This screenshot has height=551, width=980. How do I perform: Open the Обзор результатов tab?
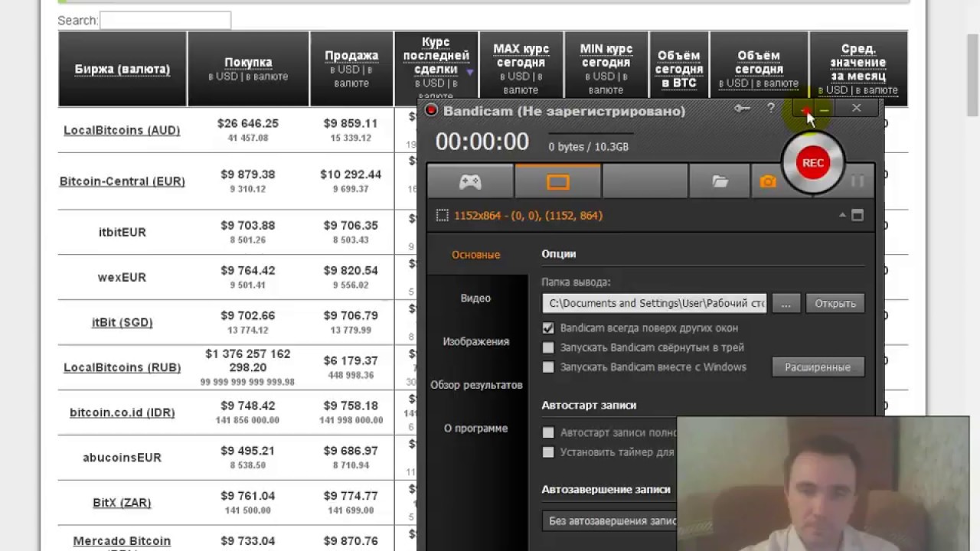(x=476, y=385)
